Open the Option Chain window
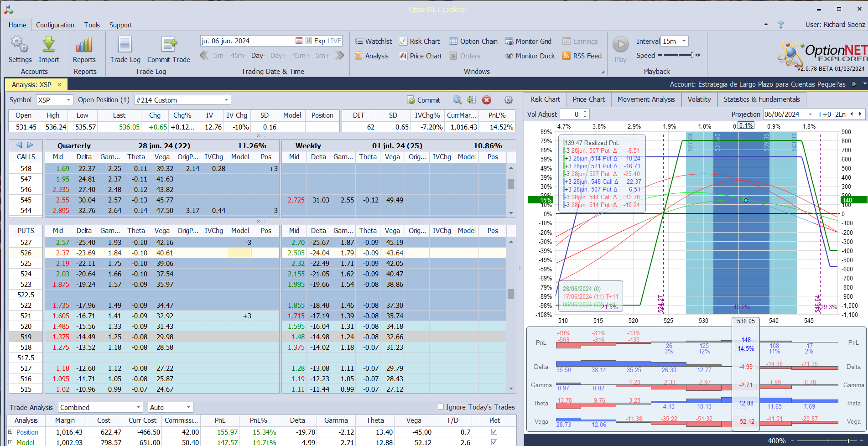The height and width of the screenshot is (446, 868). click(x=473, y=41)
